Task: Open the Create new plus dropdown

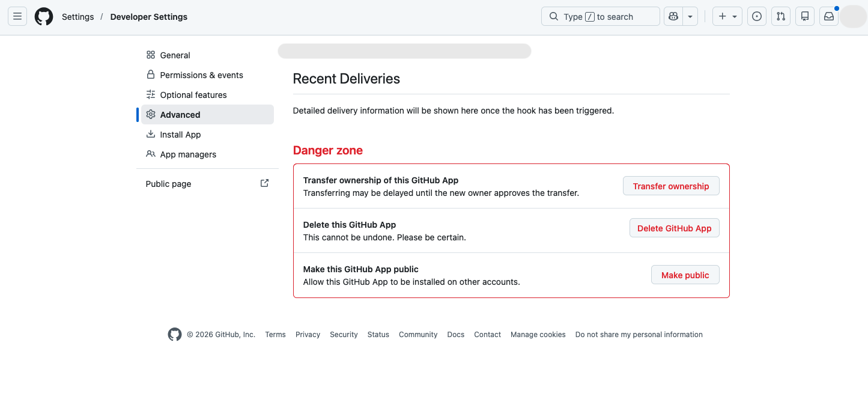Action: pos(727,17)
